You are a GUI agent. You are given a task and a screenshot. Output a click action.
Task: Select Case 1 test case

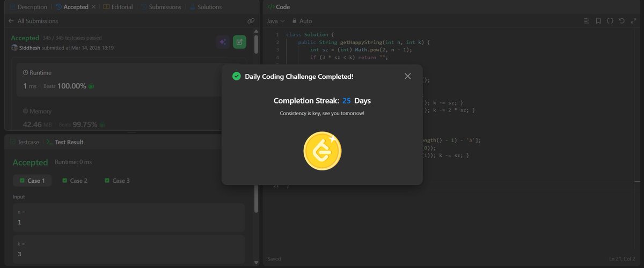click(32, 181)
